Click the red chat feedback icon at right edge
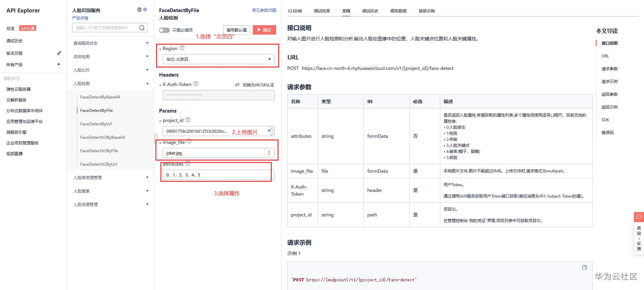Screen dimensions: 644x290 (639, 217)
